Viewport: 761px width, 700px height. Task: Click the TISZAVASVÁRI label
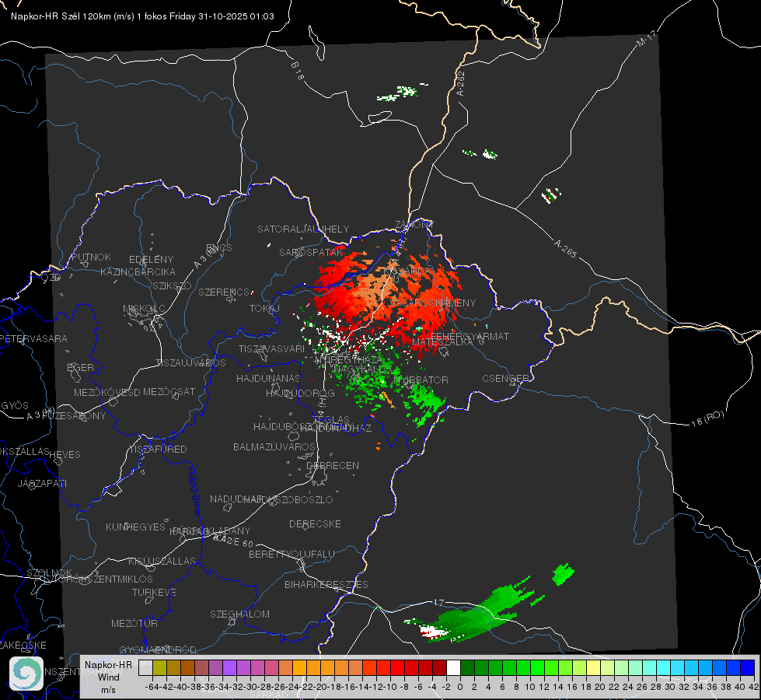272,348
